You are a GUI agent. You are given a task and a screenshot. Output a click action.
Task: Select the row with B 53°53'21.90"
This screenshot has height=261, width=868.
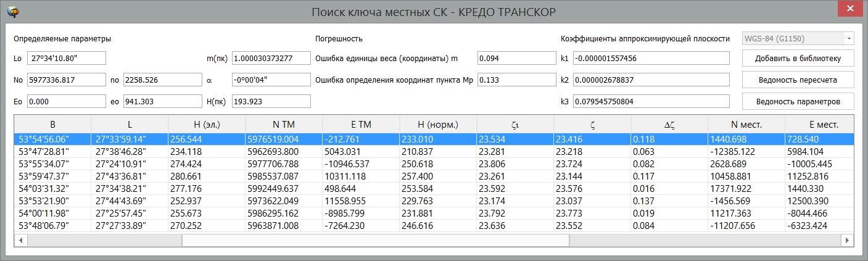click(434, 202)
